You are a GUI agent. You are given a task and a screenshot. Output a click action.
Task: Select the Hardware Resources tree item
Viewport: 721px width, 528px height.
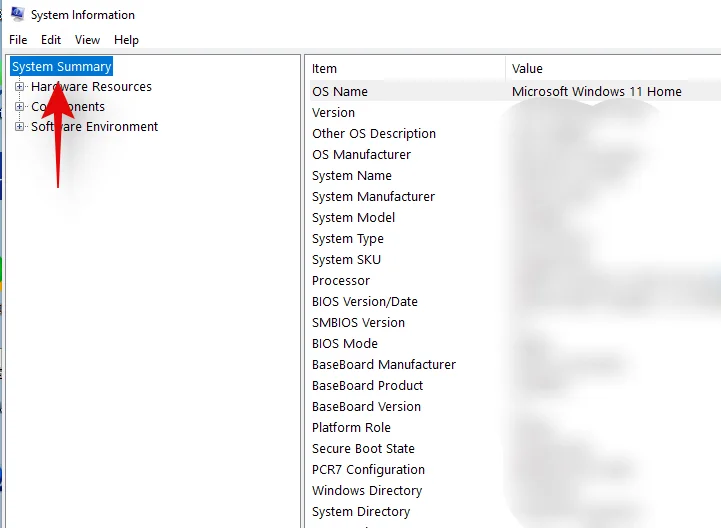[92, 86]
